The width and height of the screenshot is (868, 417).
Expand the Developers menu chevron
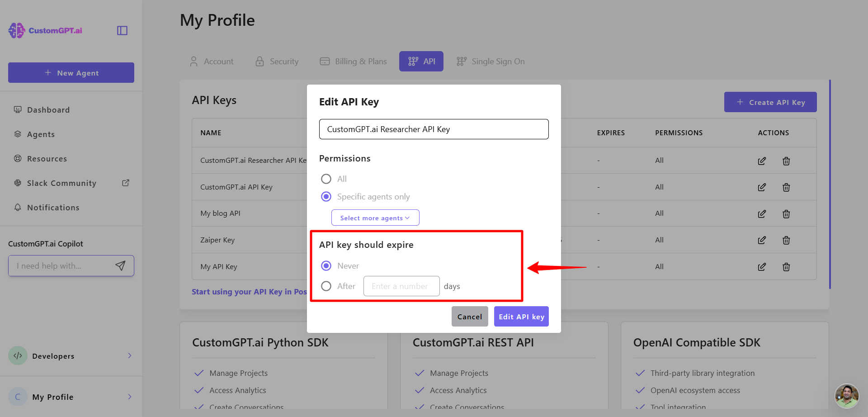[130, 355]
